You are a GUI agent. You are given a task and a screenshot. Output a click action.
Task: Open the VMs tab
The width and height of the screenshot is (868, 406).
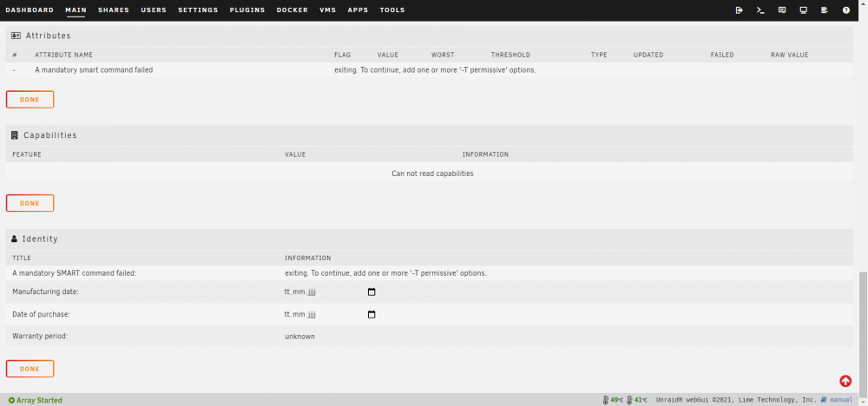[x=328, y=10]
